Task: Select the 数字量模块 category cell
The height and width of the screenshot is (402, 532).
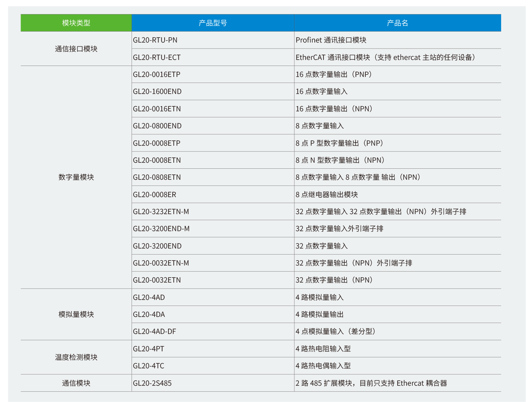Action: point(76,177)
